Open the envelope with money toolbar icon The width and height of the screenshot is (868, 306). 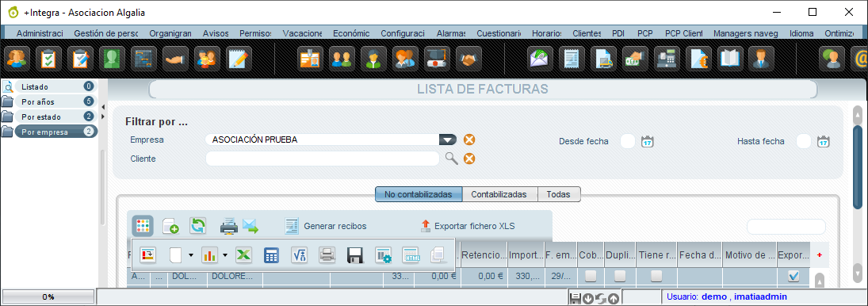[x=540, y=58]
